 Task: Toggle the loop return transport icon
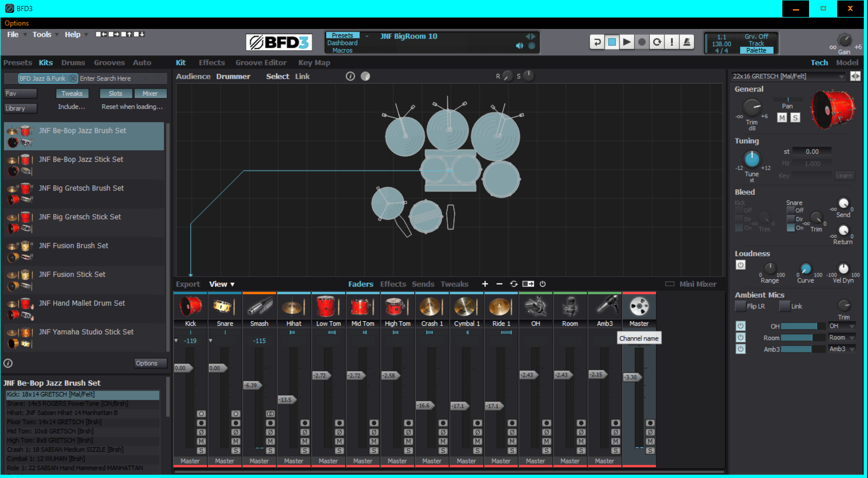pos(597,42)
